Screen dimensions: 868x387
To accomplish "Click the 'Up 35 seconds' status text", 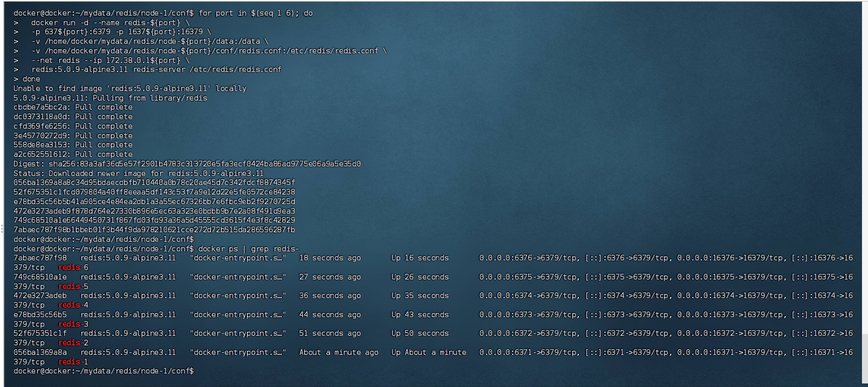I will click(420, 296).
